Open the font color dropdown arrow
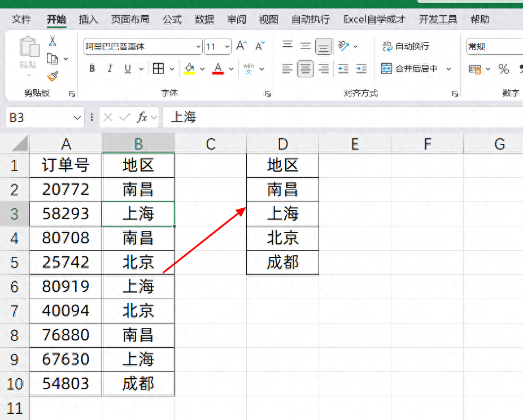523x420 pixels. click(231, 69)
